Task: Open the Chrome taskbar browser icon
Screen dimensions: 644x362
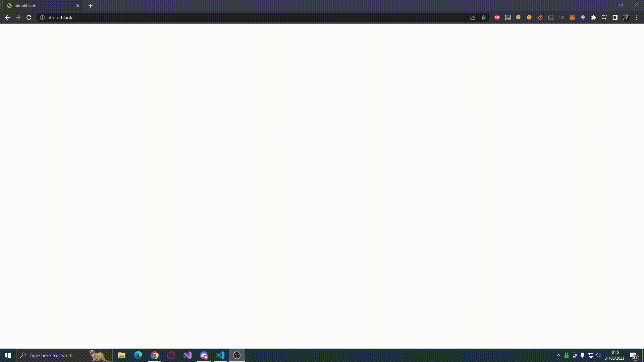Action: 154,355
